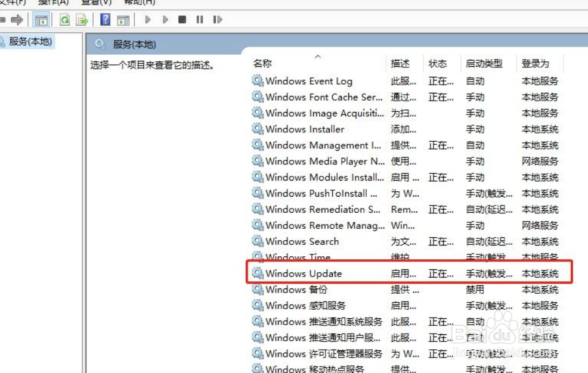Click gear icon of Windows 感知服务
588x373 pixels.
pos(258,305)
